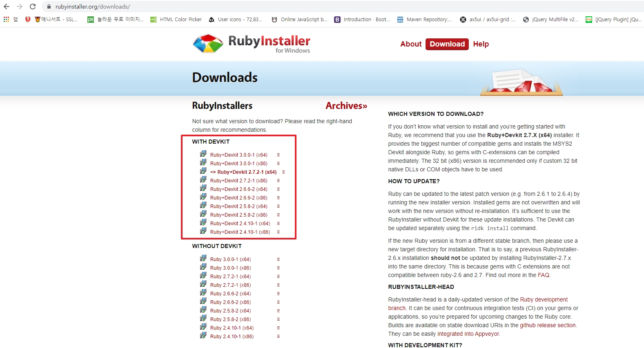This screenshot has height=348, width=644.
Task: Open the SSL bookmark with fox icon
Action: tap(56, 19)
